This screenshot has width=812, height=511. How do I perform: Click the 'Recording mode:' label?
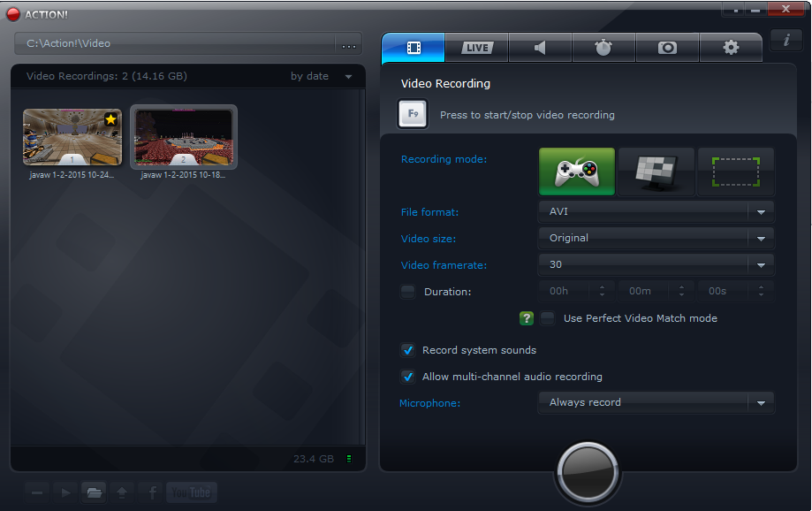click(x=444, y=159)
